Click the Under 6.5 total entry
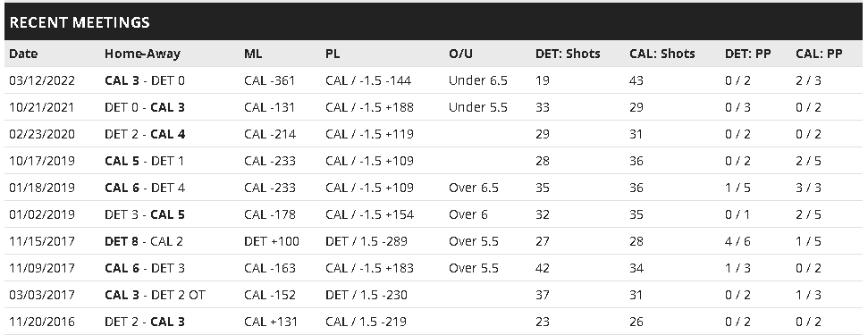868x335 pixels. pyautogui.click(x=478, y=80)
